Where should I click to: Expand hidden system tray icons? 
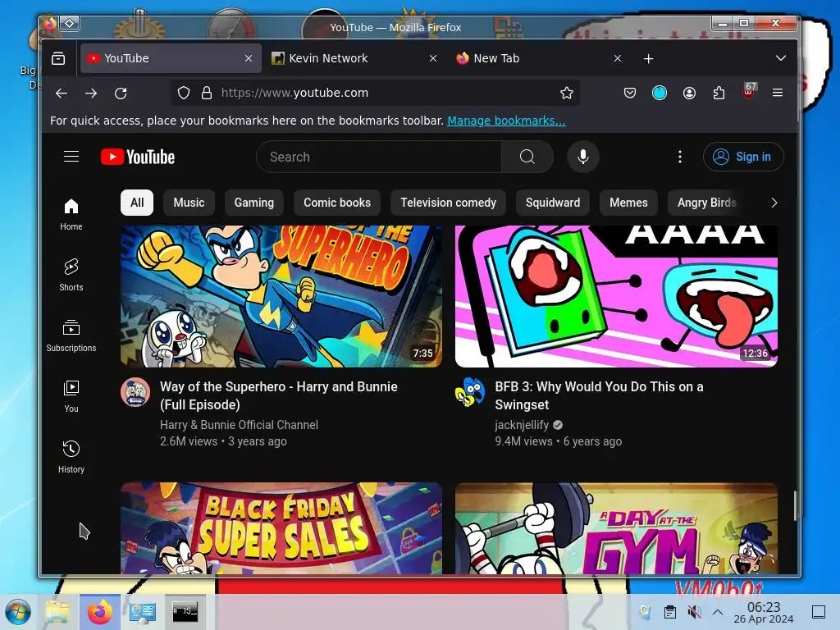point(718,612)
